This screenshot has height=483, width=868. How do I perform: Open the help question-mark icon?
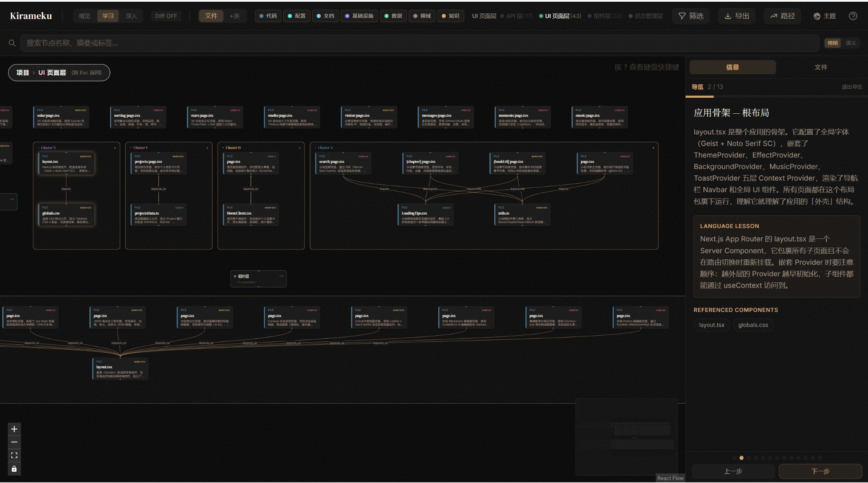click(x=853, y=16)
